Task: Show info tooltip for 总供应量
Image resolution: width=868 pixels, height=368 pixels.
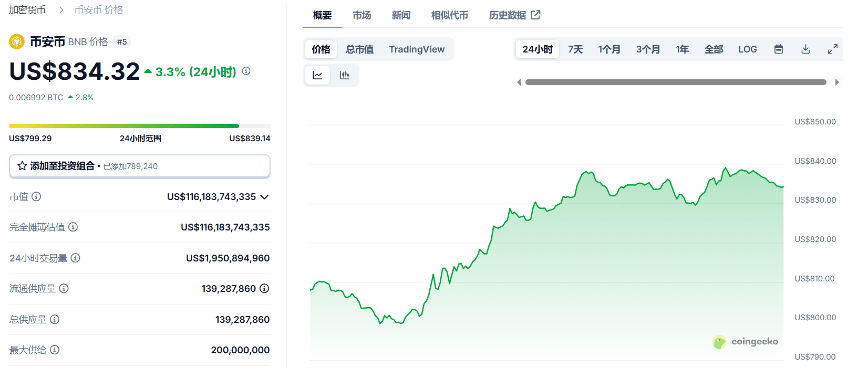Action: point(55,319)
